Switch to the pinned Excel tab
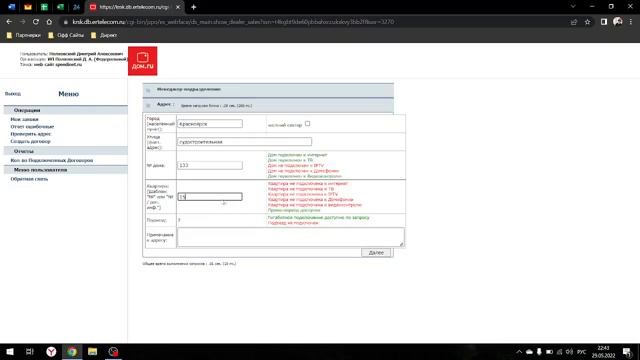 pyautogui.click(x=60, y=7)
